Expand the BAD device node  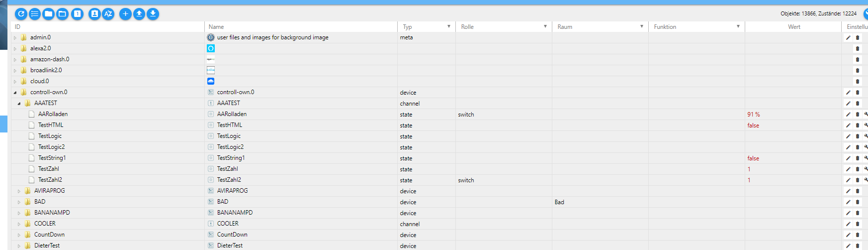pyautogui.click(x=19, y=202)
